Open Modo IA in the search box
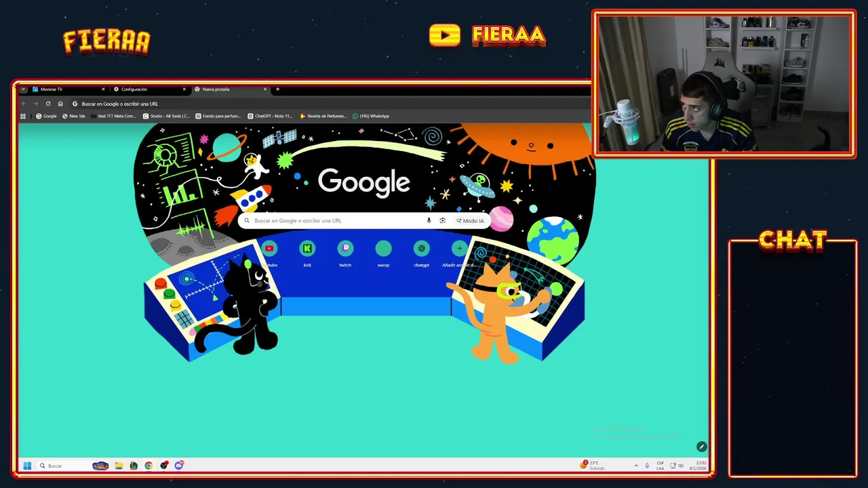 (x=470, y=220)
